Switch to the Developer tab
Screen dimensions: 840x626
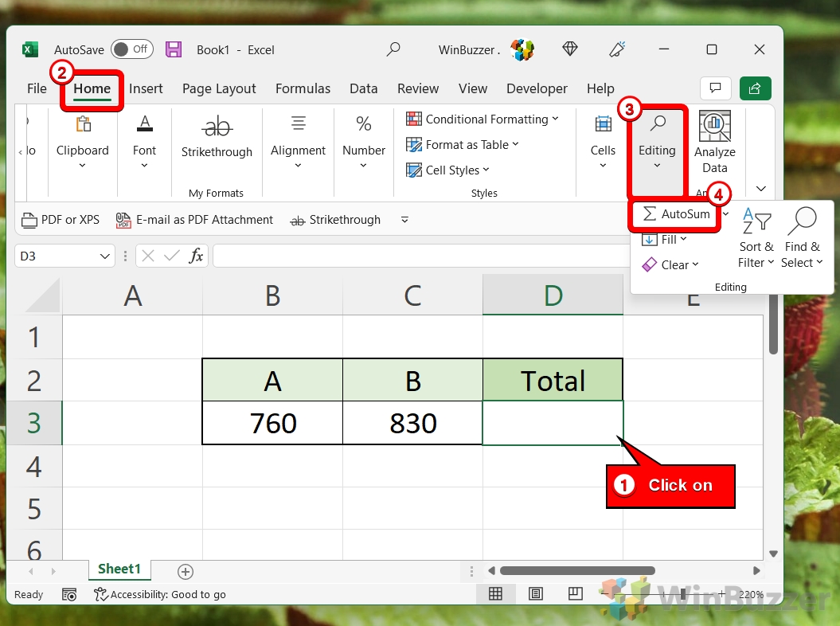coord(537,88)
